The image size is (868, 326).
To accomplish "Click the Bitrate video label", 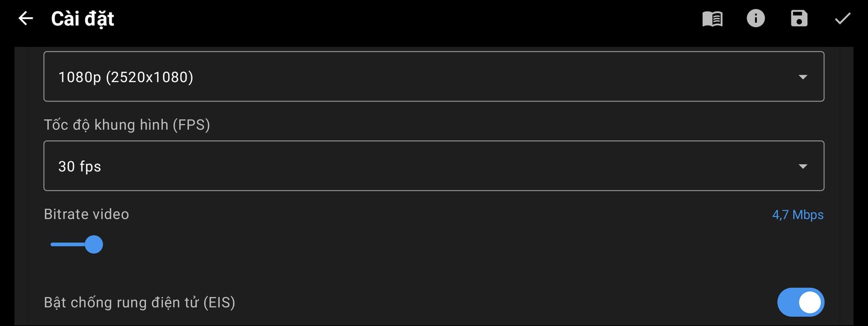I will pos(86,214).
